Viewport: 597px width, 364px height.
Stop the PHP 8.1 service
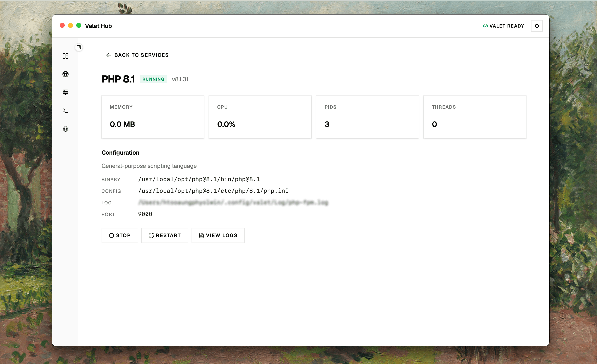point(120,235)
